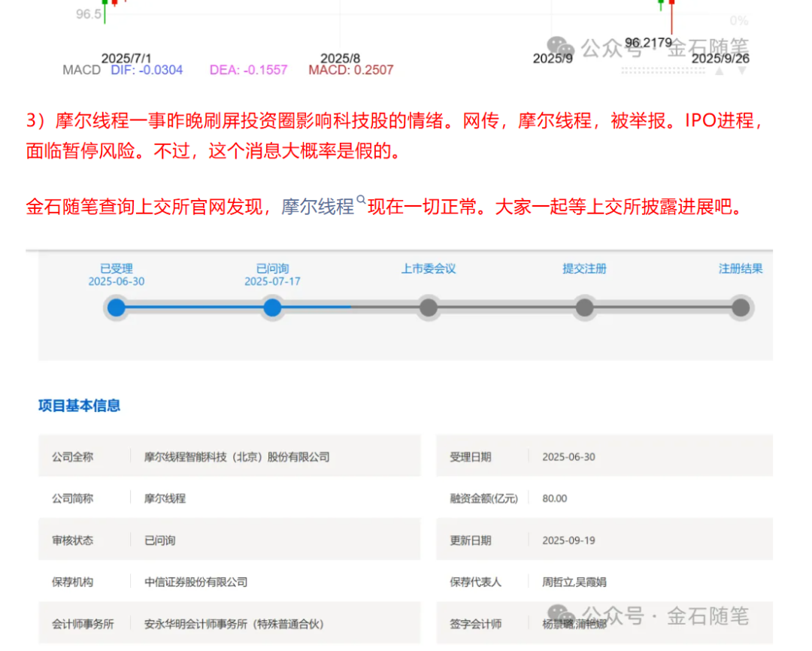Select the 已问询 value in 审核状态 row

[x=160, y=540]
